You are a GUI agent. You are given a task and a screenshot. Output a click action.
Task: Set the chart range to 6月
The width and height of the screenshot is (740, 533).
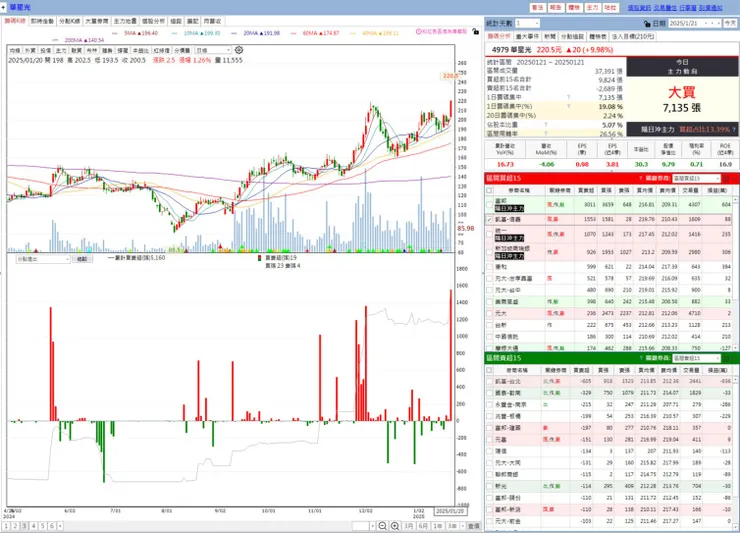tap(423, 526)
